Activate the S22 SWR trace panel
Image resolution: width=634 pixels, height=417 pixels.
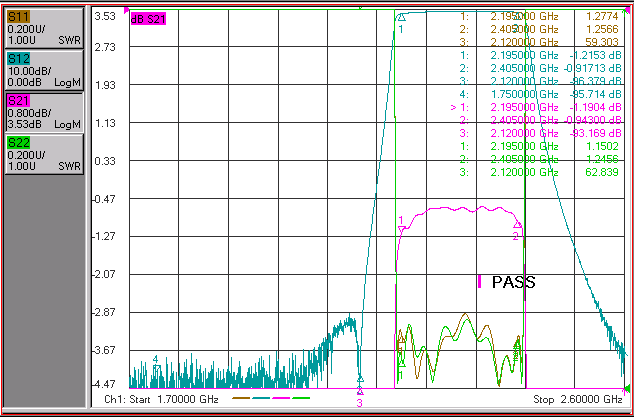44,155
